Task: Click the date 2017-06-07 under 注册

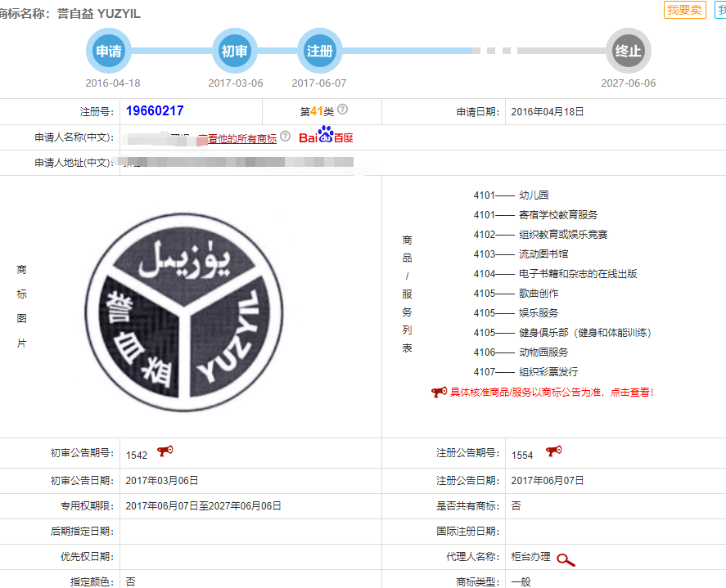Action: (x=319, y=83)
